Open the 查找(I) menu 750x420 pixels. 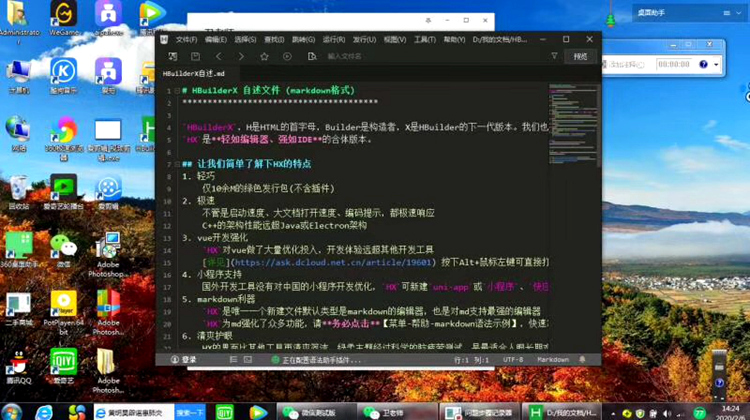(274, 39)
